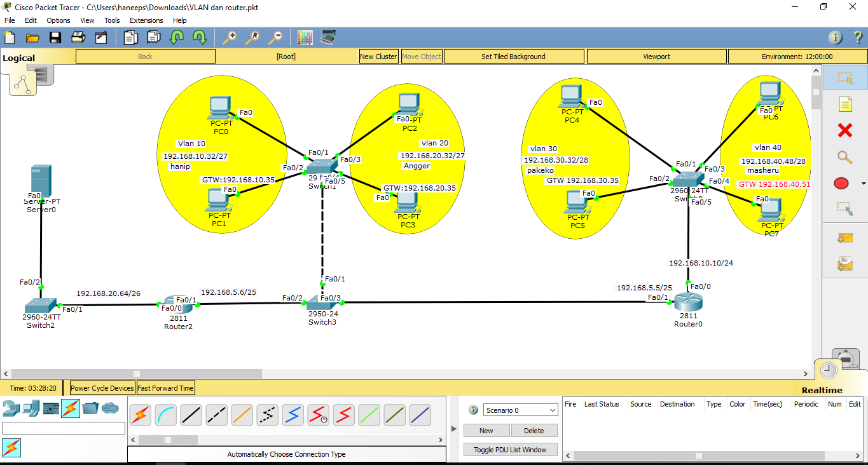Open the Options menu
The width and height of the screenshot is (868, 465).
58,20
